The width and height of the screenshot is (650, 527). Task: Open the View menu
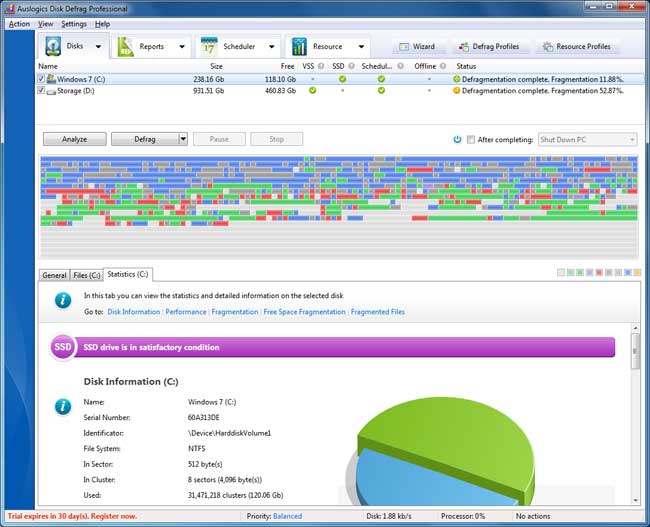click(x=46, y=24)
